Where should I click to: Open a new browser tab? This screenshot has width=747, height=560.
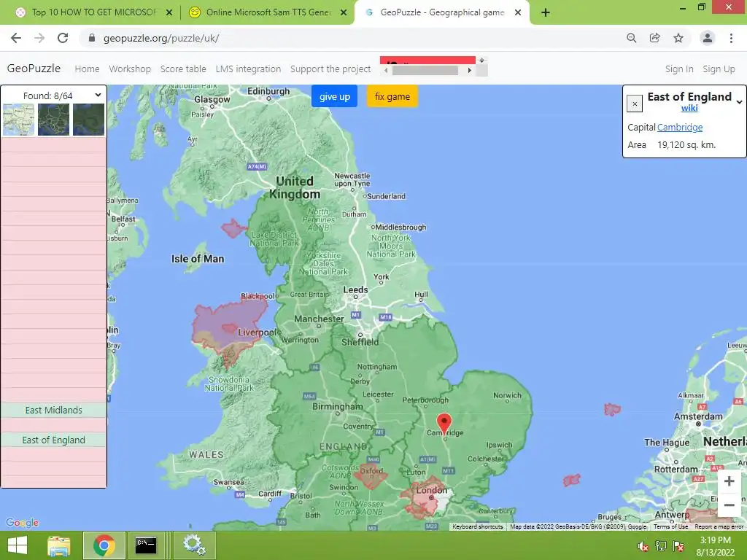tap(546, 12)
